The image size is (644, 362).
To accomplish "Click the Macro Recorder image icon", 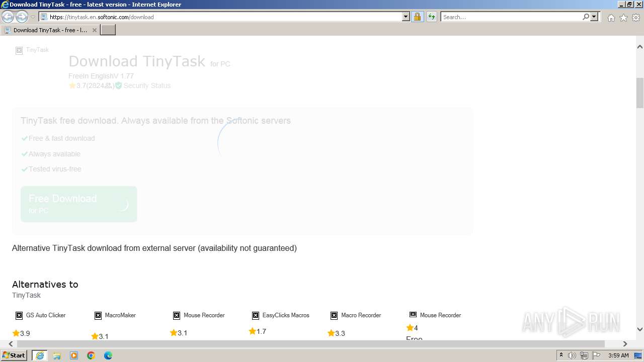I will (334, 315).
